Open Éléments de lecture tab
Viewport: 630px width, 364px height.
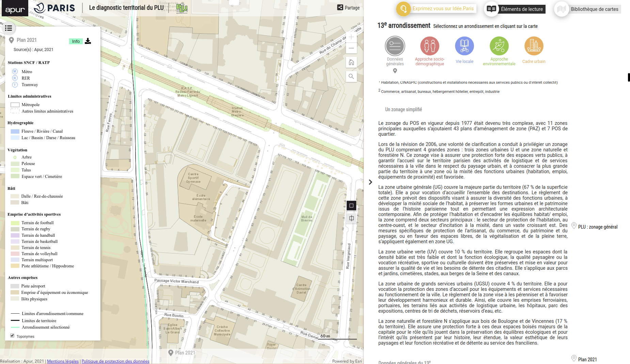coord(516,9)
